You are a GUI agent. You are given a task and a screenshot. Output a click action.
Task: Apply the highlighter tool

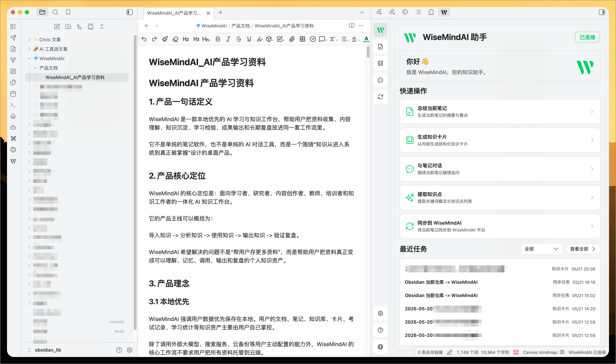[x=260, y=39]
